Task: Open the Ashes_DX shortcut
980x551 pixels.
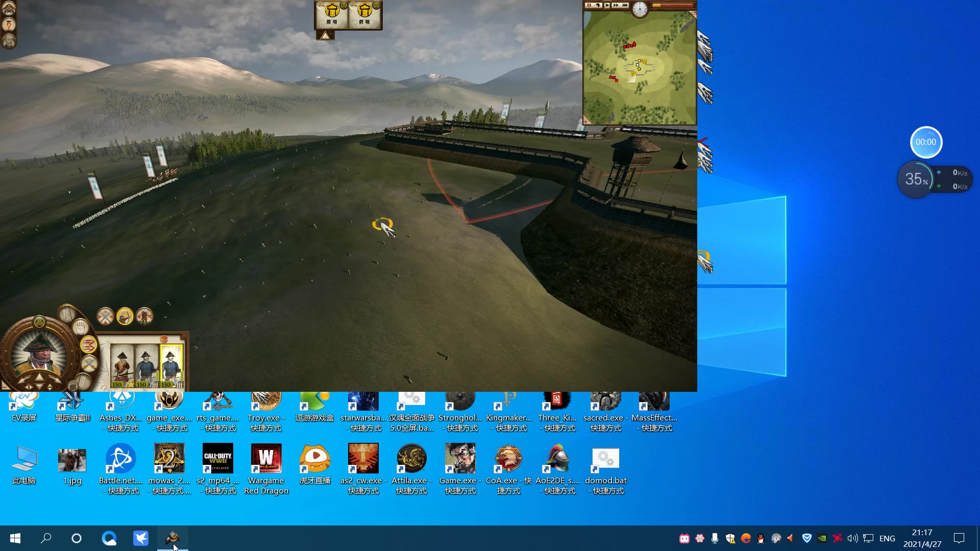Action: click(x=121, y=412)
